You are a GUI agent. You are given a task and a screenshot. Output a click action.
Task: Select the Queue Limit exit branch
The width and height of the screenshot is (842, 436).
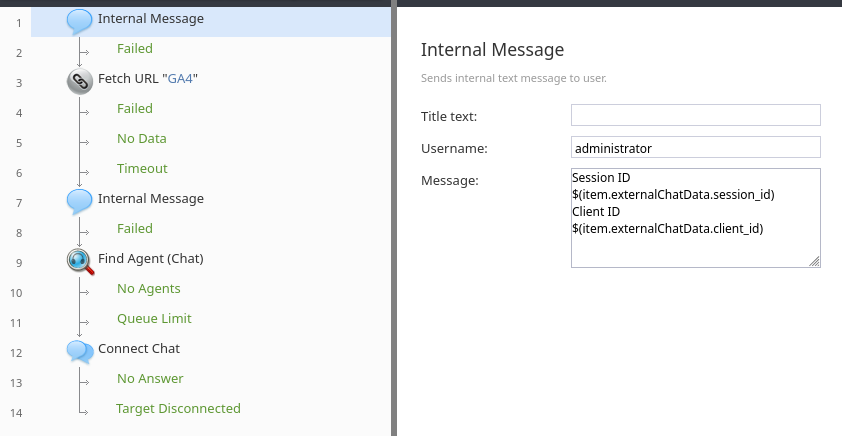154,318
